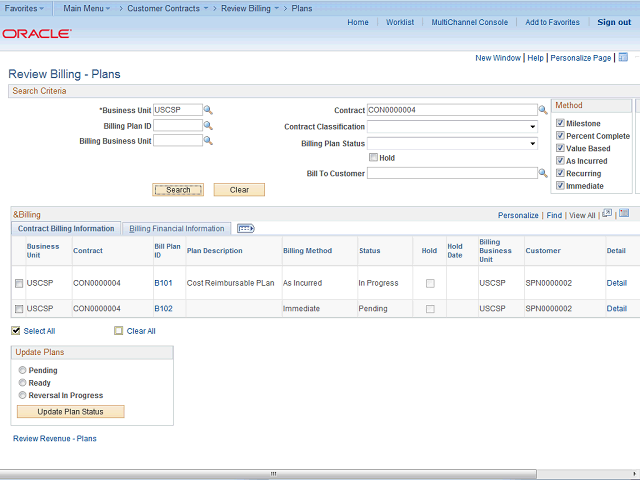Image resolution: width=640 pixels, height=480 pixels.
Task: Click the Business Unit lookup magnifier icon
Action: tap(208, 110)
